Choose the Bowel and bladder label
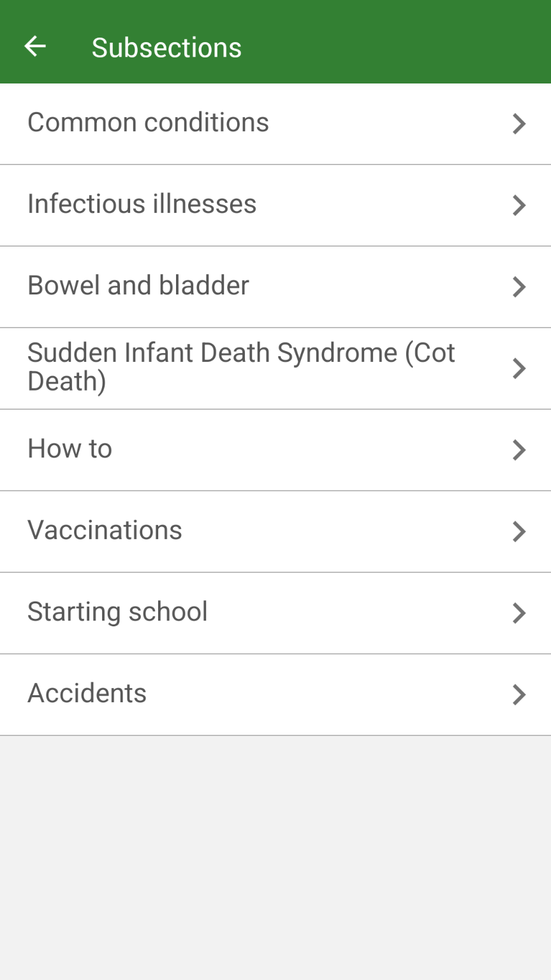Image resolution: width=551 pixels, height=980 pixels. tap(138, 285)
